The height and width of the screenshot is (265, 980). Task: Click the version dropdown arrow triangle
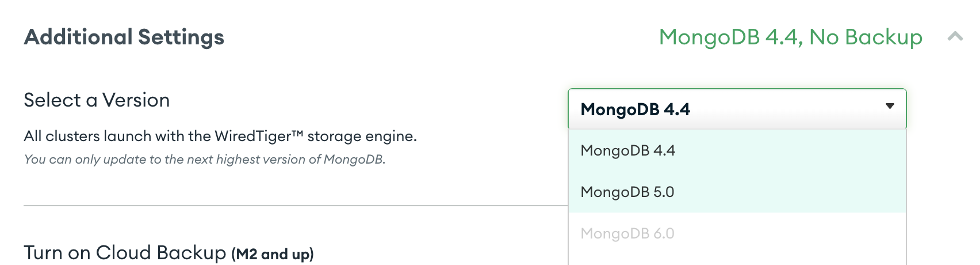coord(890,106)
